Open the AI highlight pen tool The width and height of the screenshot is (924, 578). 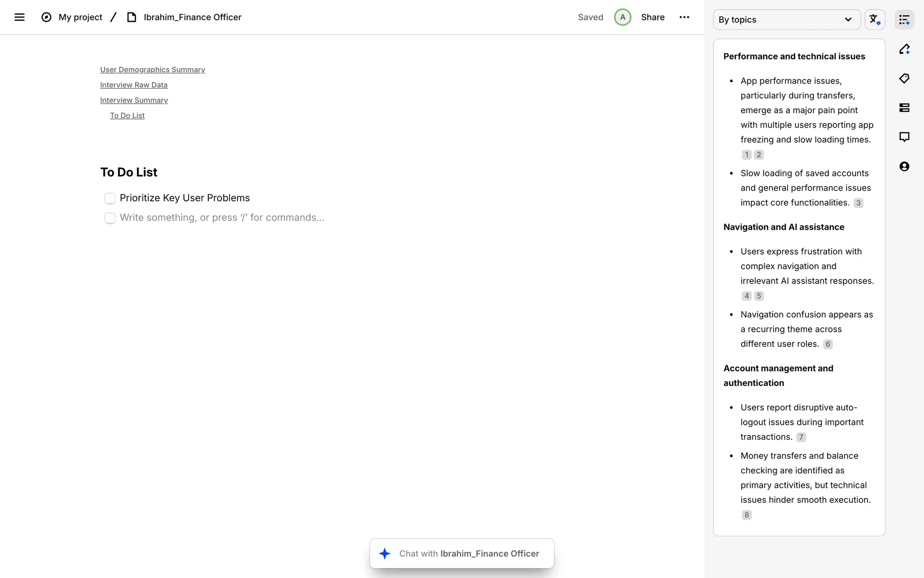pyautogui.click(x=904, y=49)
